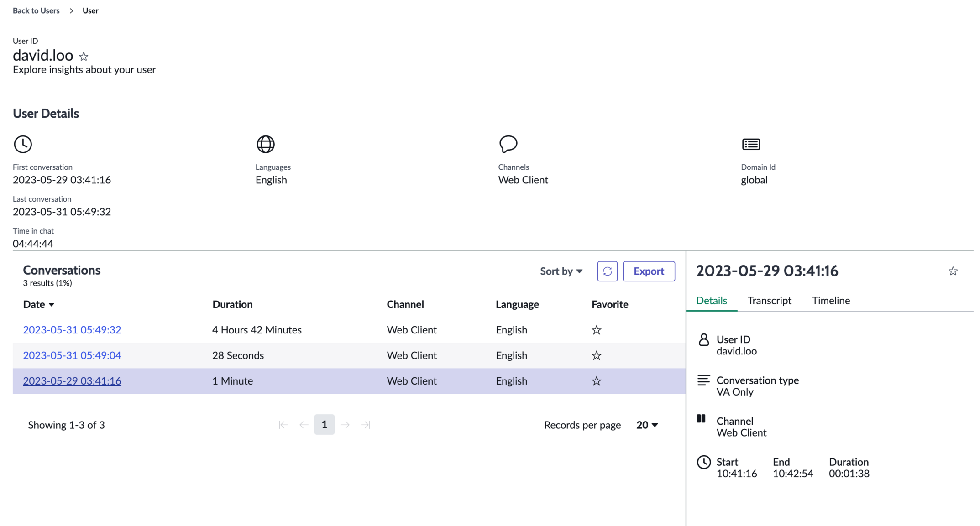
Task: Switch to the Transcript tab
Action: tap(769, 301)
